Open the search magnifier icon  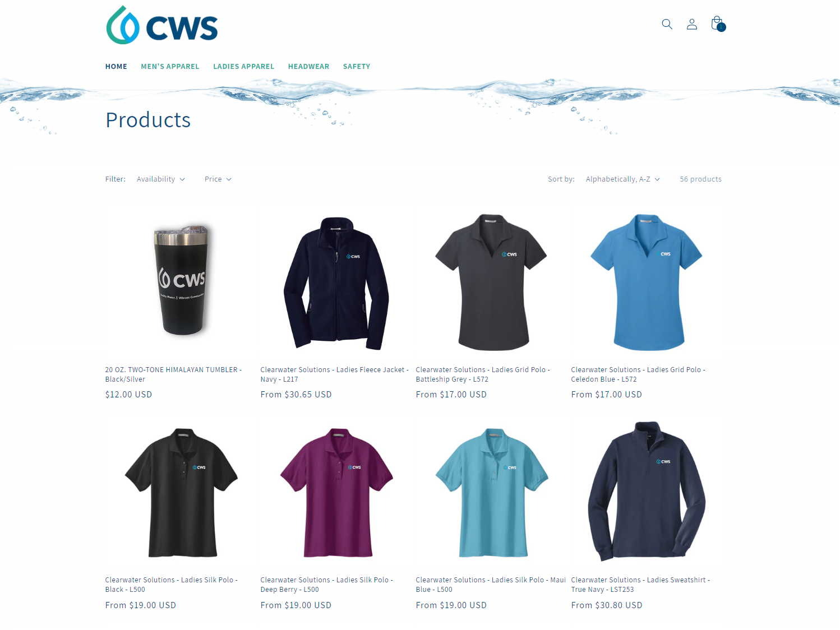pos(667,24)
